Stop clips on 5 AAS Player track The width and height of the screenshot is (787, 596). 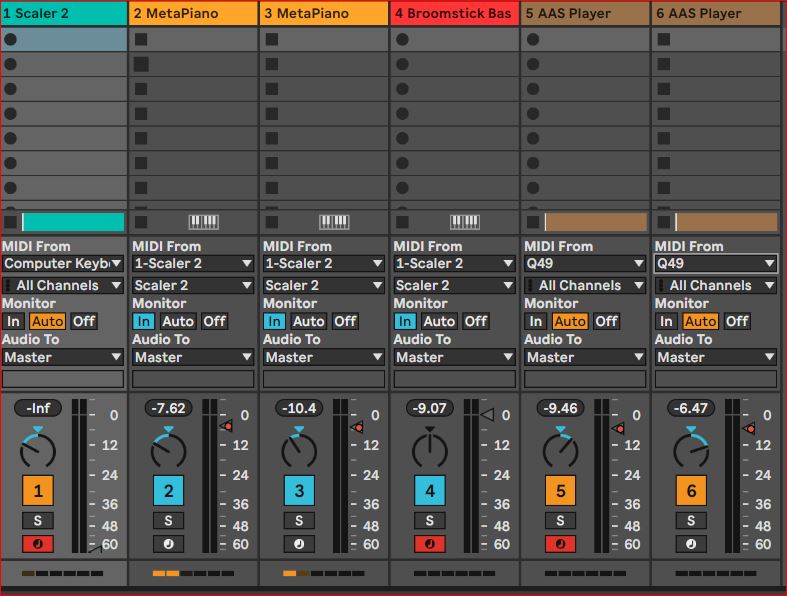[x=533, y=222]
